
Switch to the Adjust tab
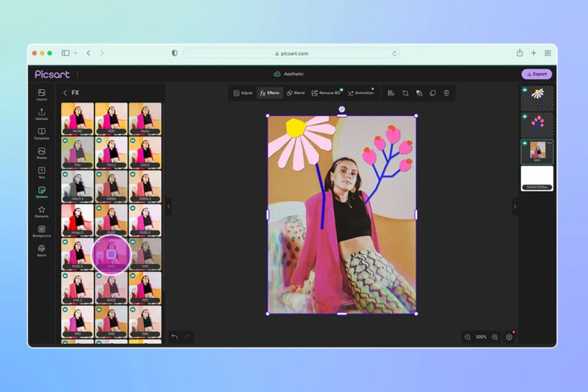pos(243,93)
